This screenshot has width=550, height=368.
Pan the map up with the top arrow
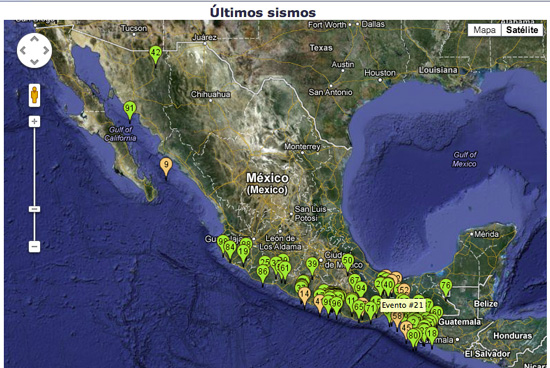(x=34, y=39)
